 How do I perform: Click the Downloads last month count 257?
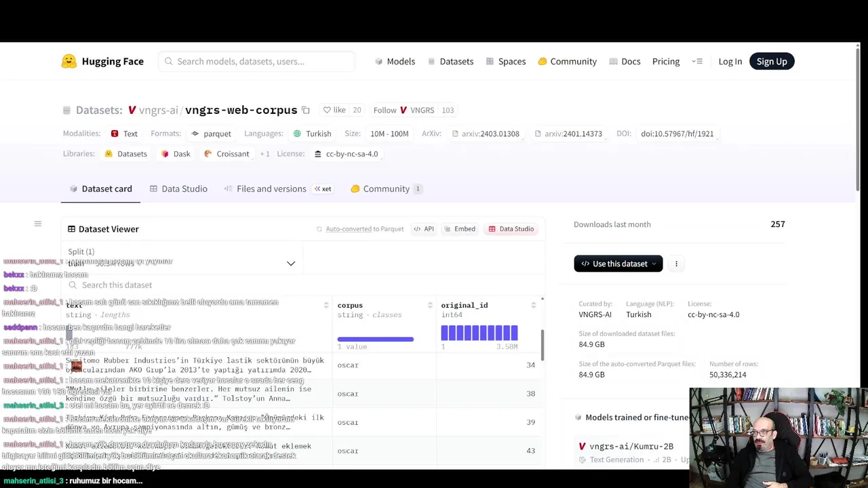pos(778,224)
